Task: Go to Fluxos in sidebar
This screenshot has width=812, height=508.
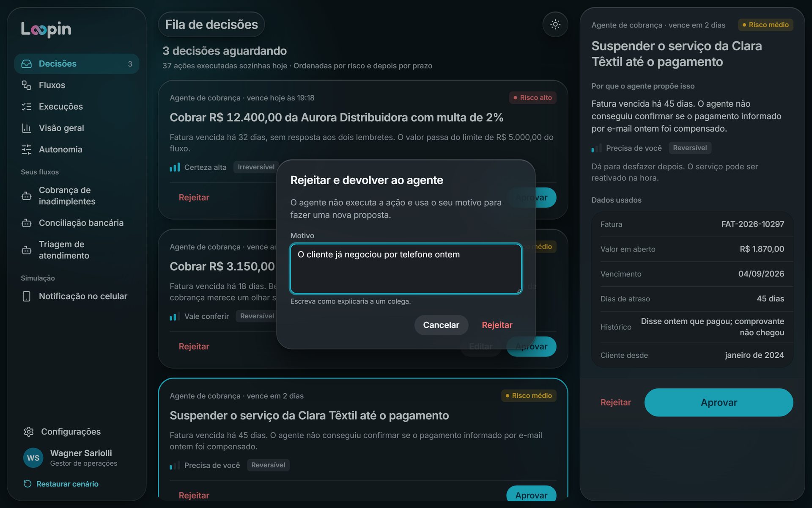Action: [77, 85]
